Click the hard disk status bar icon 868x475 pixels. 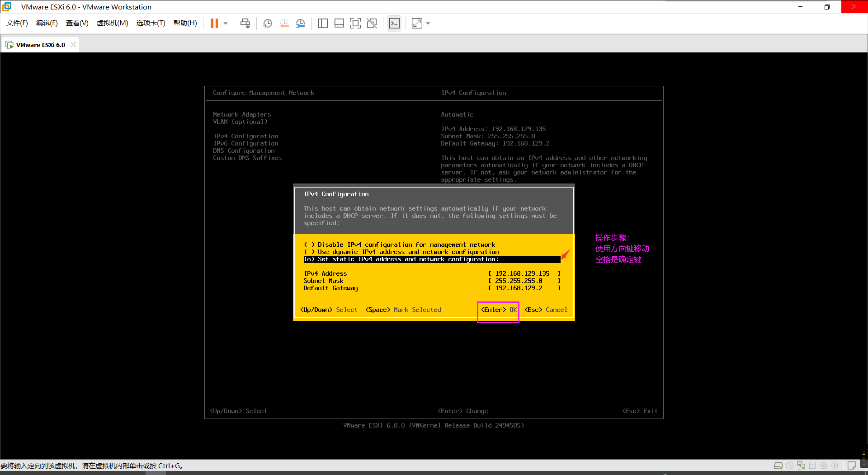tap(778, 466)
